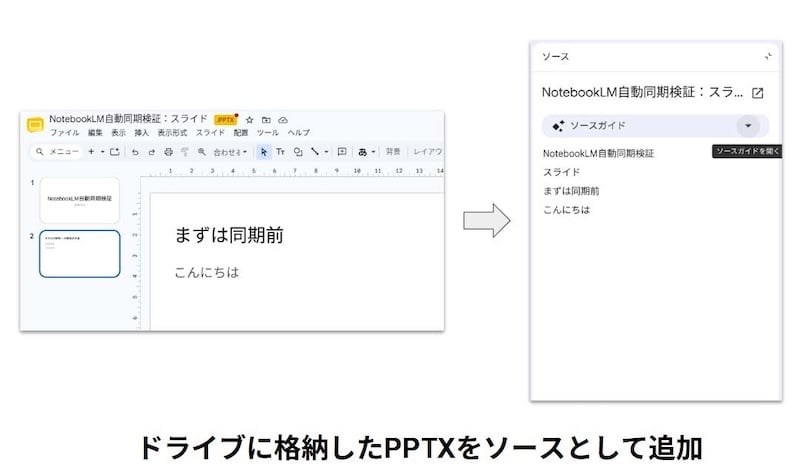Open source in new tab icon

click(x=757, y=93)
